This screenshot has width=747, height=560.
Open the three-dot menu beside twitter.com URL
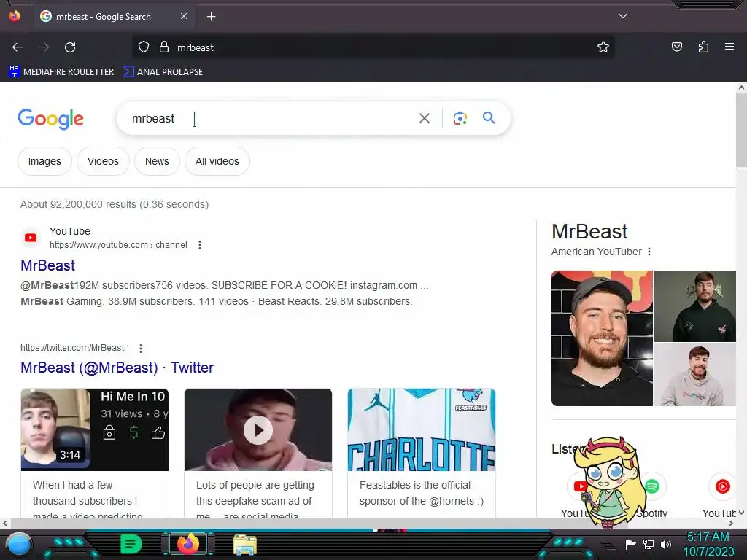coord(141,348)
